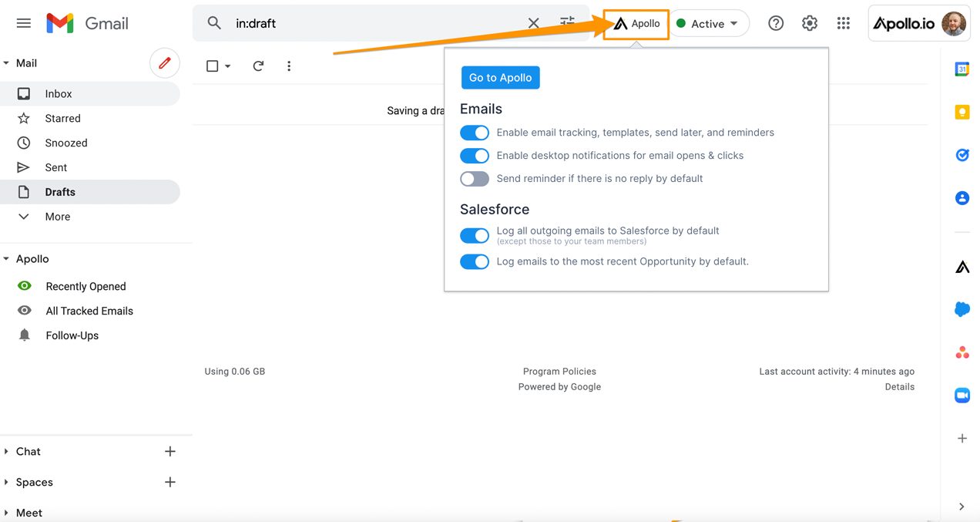Viewport: 980px width, 522px height.
Task: Enable reminder if there is no reply by default
Action: coord(474,179)
